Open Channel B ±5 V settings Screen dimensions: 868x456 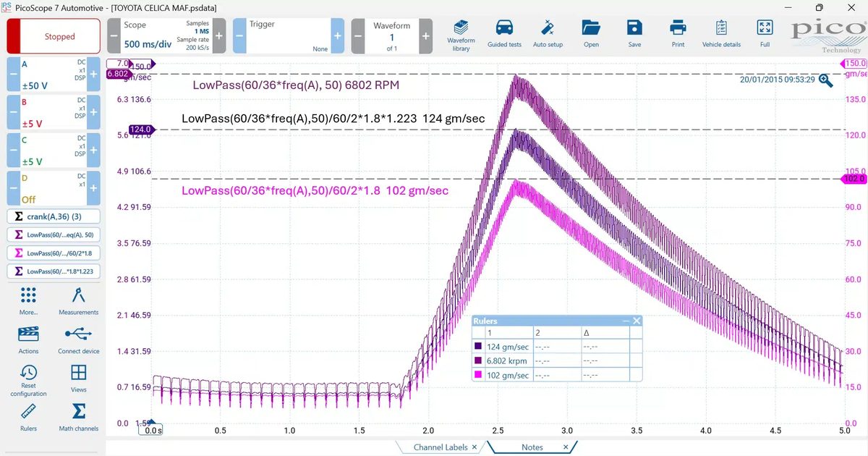click(54, 111)
